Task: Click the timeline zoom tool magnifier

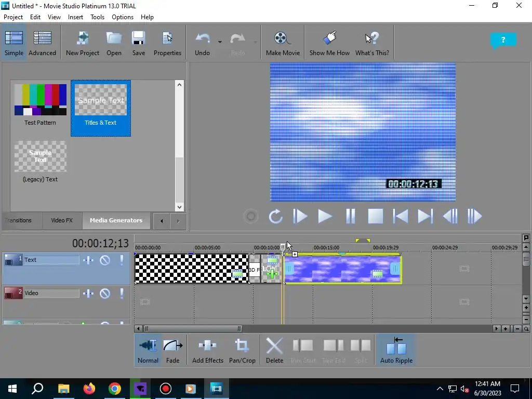Action: click(x=526, y=329)
